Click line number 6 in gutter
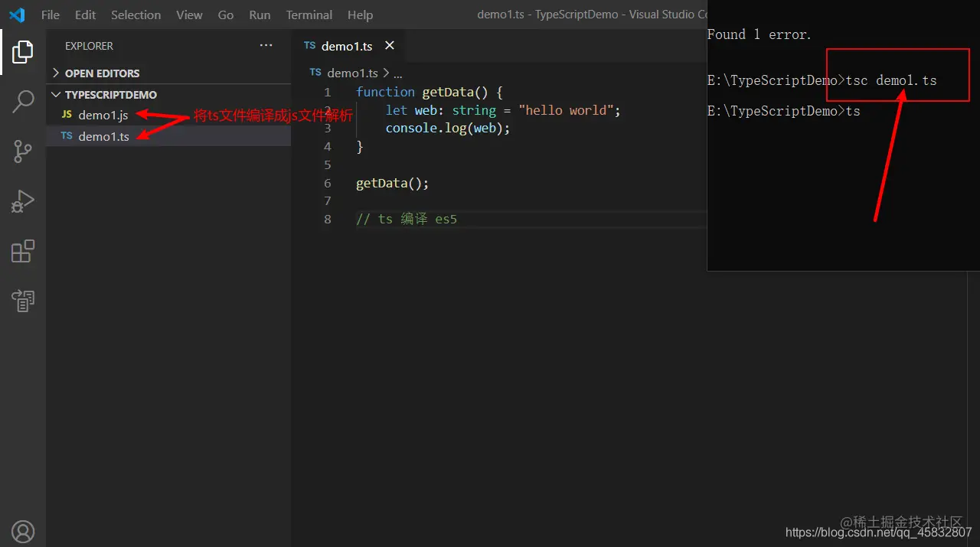The image size is (980, 547). (x=328, y=184)
